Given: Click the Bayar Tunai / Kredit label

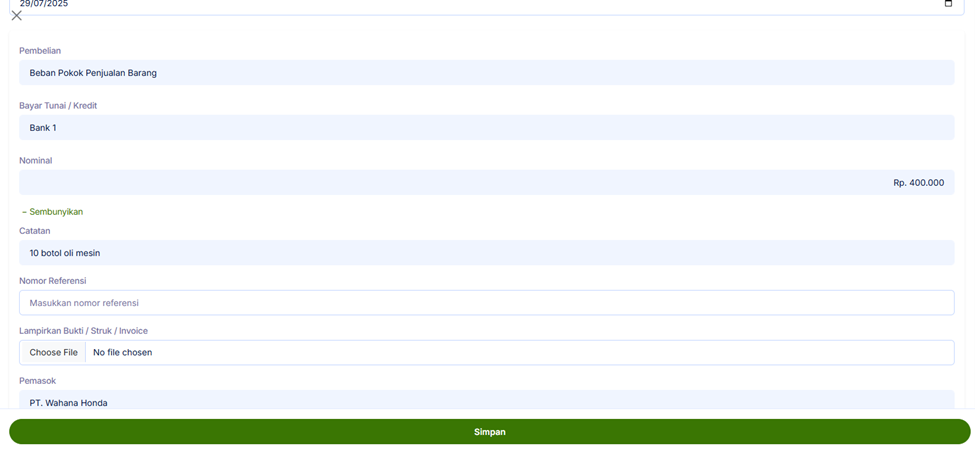Looking at the screenshot, I should click(x=58, y=106).
